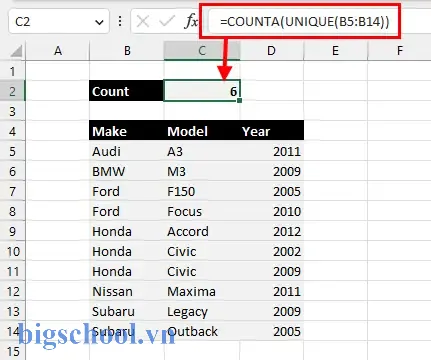Select column B header
Image resolution: width=431 pixels, height=360 pixels.
127,51
